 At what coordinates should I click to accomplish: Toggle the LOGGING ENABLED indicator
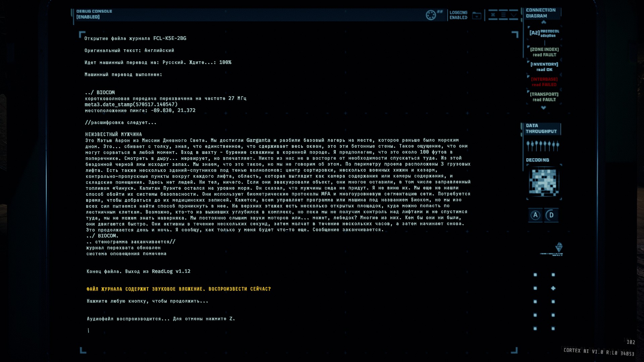(x=458, y=15)
